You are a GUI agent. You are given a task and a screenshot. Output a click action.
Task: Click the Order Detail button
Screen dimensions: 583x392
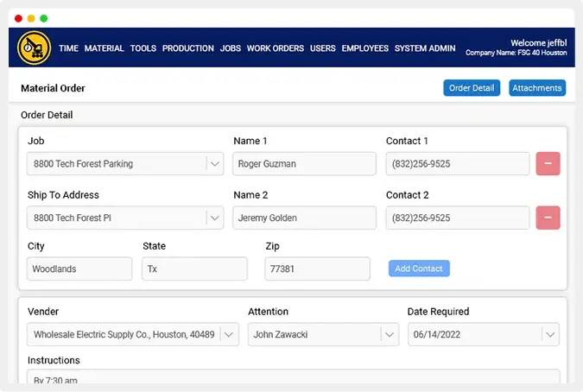coord(472,88)
